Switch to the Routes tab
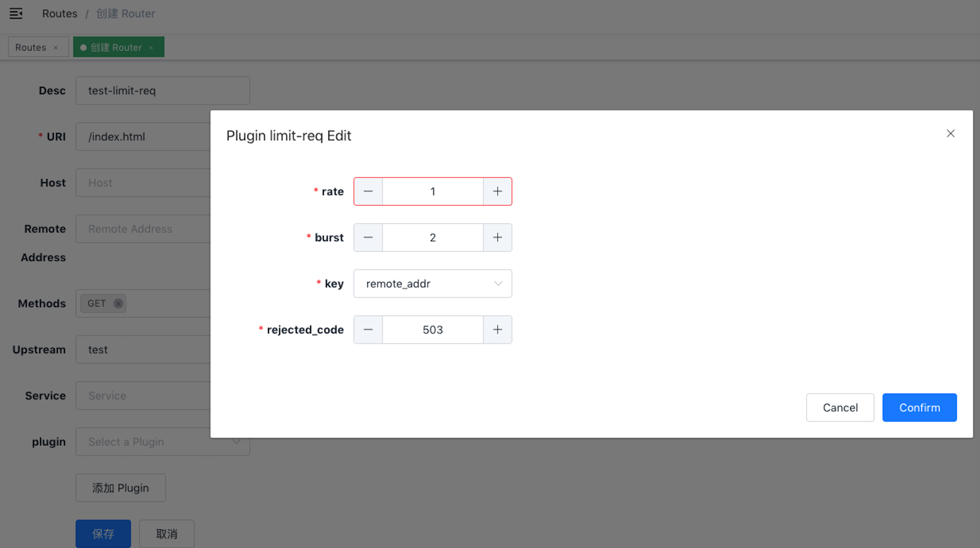The image size is (980, 548). (x=31, y=47)
